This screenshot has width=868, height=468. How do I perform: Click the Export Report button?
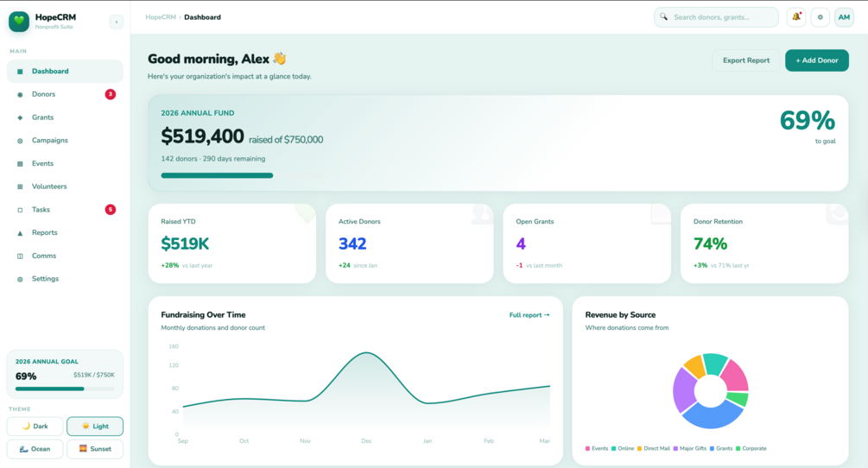click(745, 60)
